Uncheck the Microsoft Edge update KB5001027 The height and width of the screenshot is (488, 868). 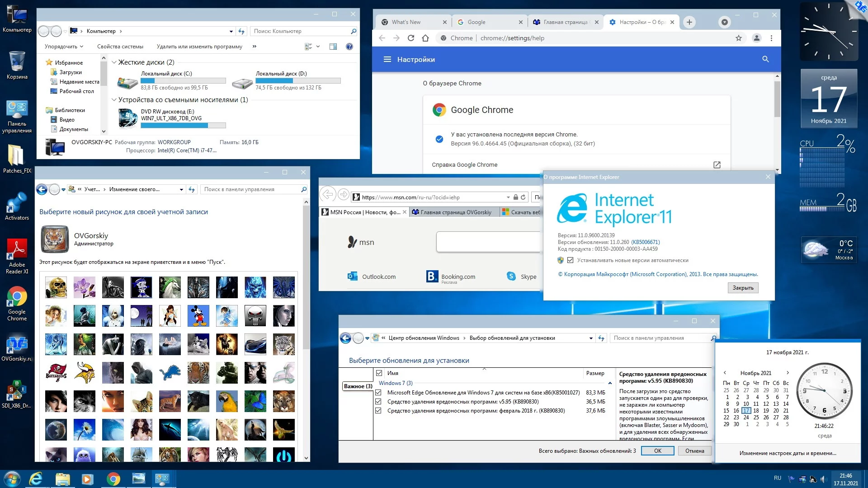tap(378, 393)
